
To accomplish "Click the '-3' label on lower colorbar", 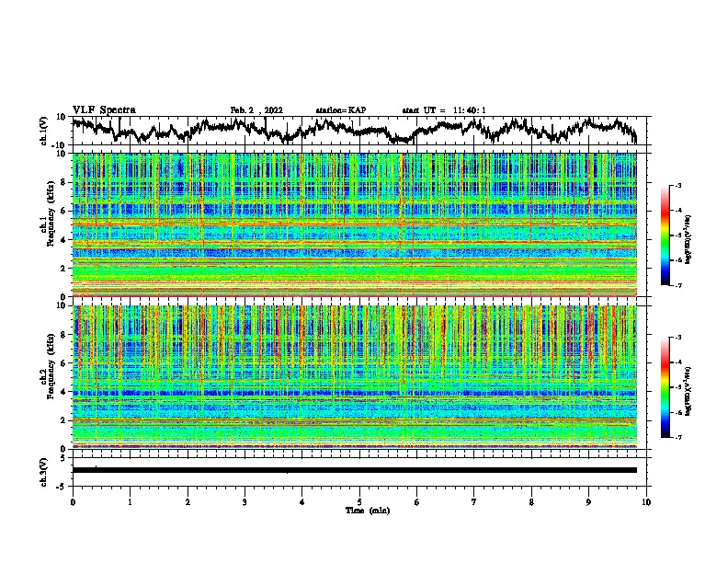I will click(x=677, y=338).
